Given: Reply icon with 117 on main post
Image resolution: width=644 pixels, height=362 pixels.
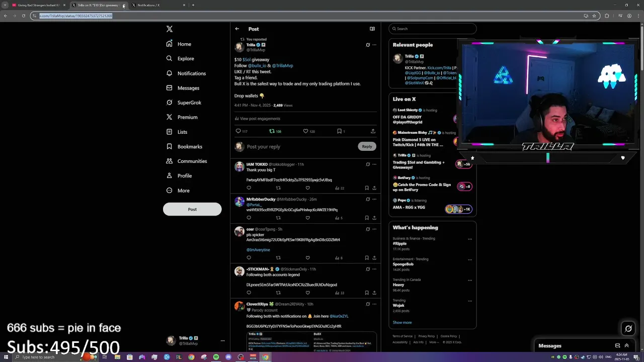Looking at the screenshot, I should 242,131.
